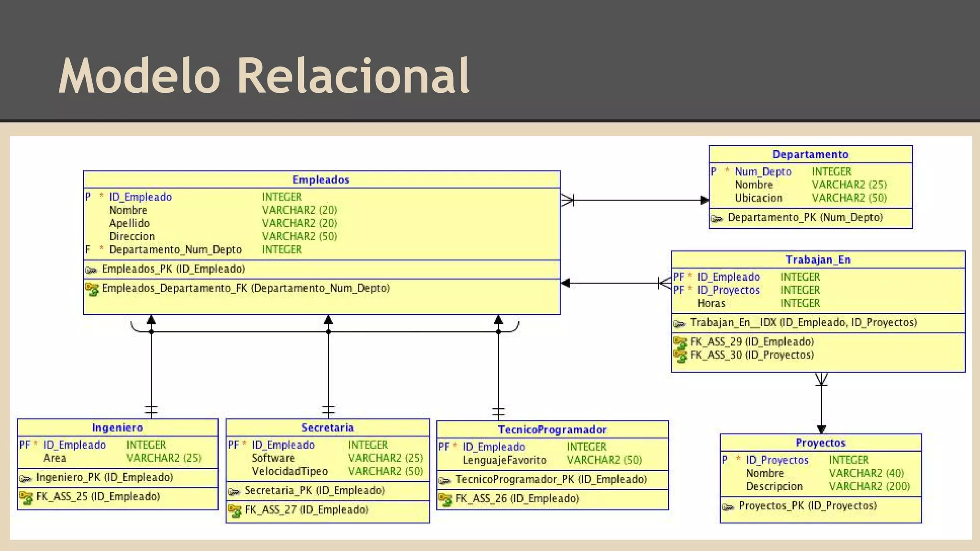Image resolution: width=980 pixels, height=551 pixels.
Task: Select the Departamento table header
Action: click(810, 154)
